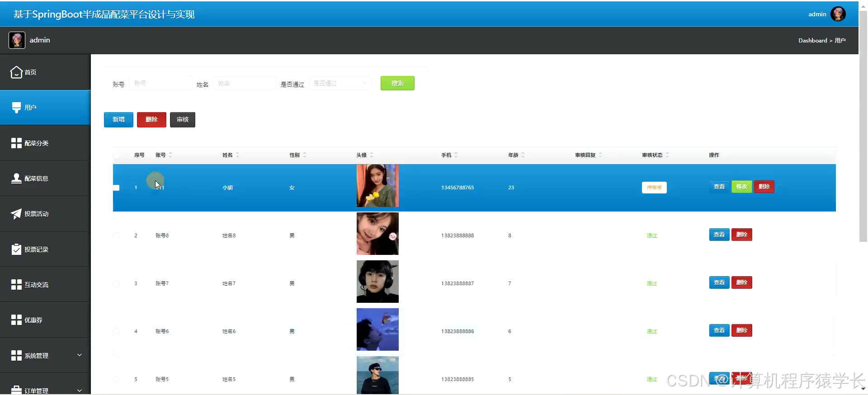The width and height of the screenshot is (868, 395).
Task: Open the 是否通过 filter dropdown
Action: tap(340, 83)
